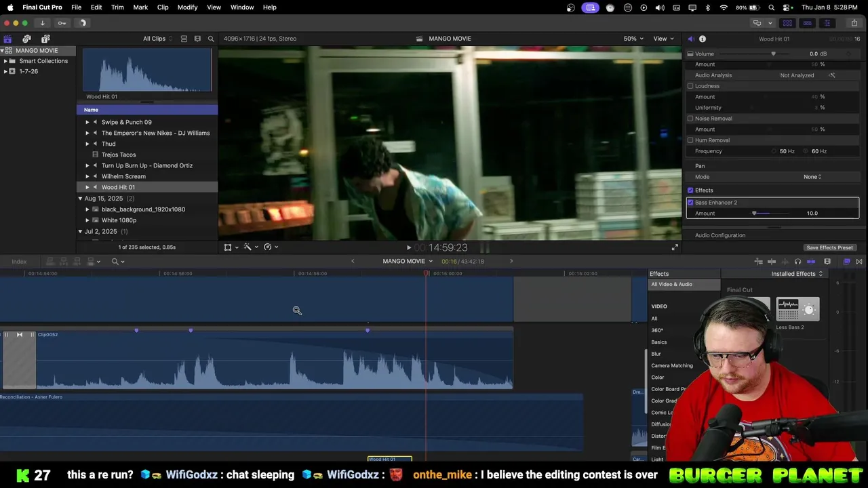Image resolution: width=868 pixels, height=488 pixels.
Task: Open the Trim menu
Action: (x=117, y=7)
